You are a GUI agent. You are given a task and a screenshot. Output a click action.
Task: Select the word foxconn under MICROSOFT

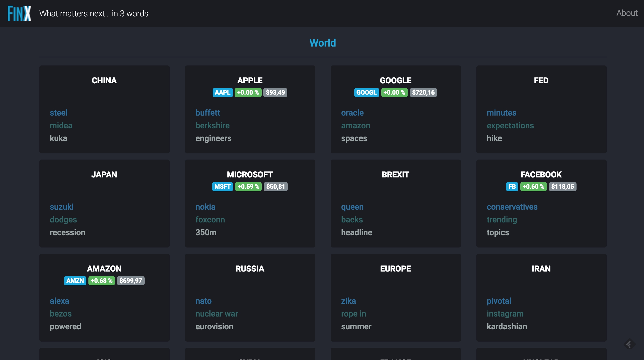click(x=210, y=220)
